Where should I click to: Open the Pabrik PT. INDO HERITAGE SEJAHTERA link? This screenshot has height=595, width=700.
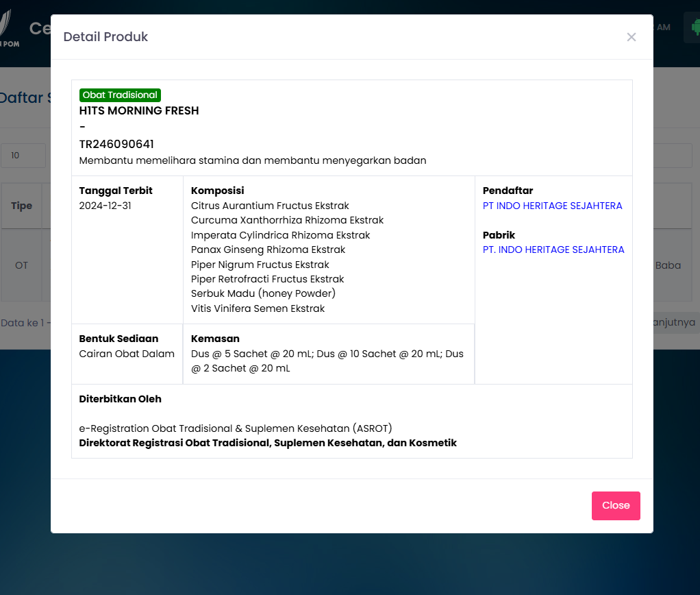(x=553, y=250)
